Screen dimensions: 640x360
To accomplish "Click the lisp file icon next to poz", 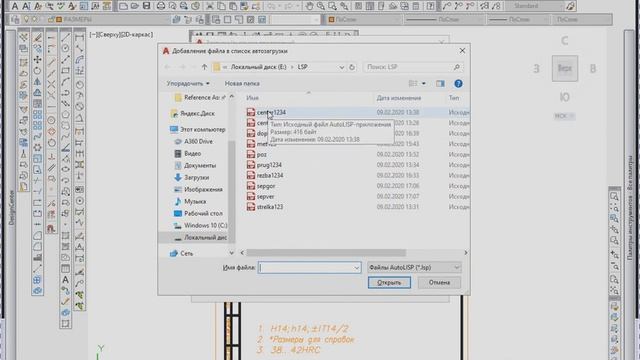I will click(x=251, y=154).
